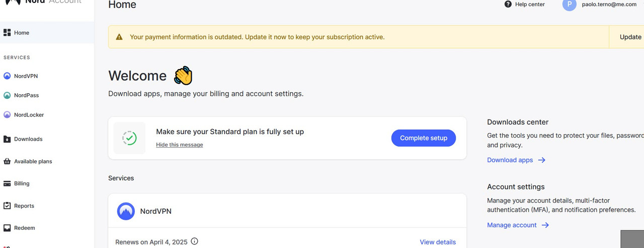Click the Update payment button

point(630,37)
